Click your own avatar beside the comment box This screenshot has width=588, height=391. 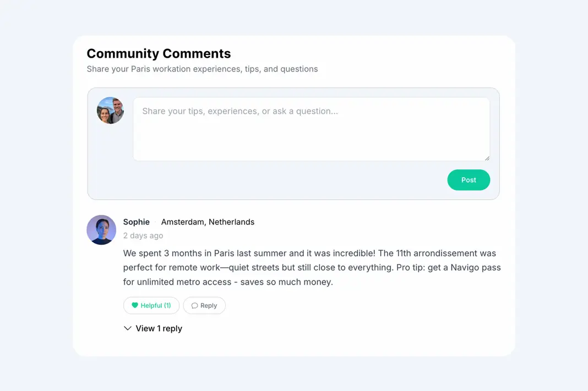pyautogui.click(x=110, y=110)
